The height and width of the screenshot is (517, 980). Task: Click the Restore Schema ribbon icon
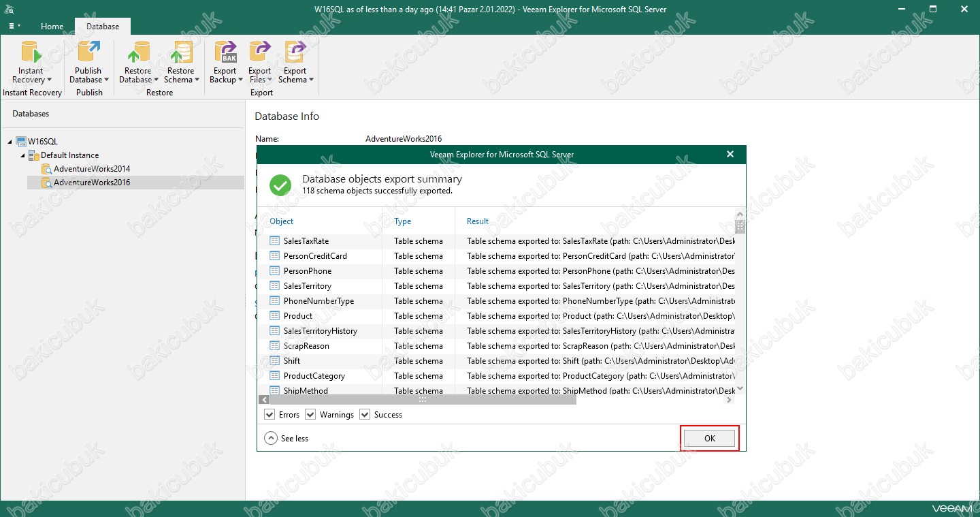pos(181,52)
